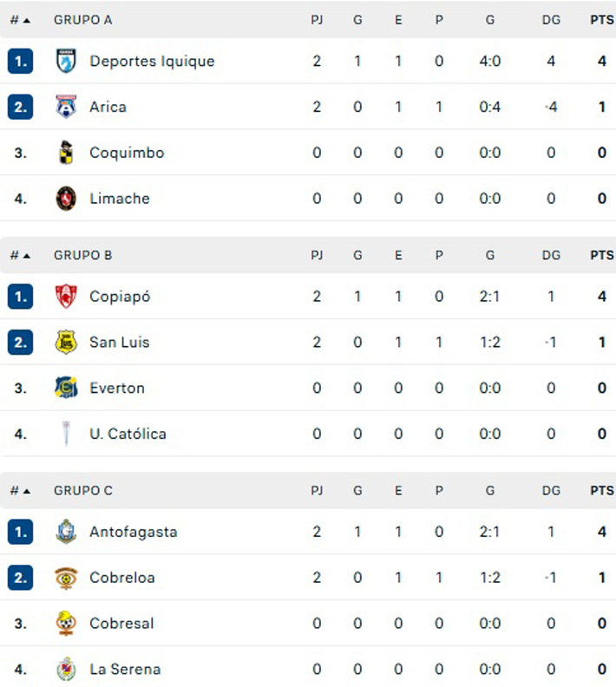Click Antofagasta's rank 1 badge

point(21,532)
